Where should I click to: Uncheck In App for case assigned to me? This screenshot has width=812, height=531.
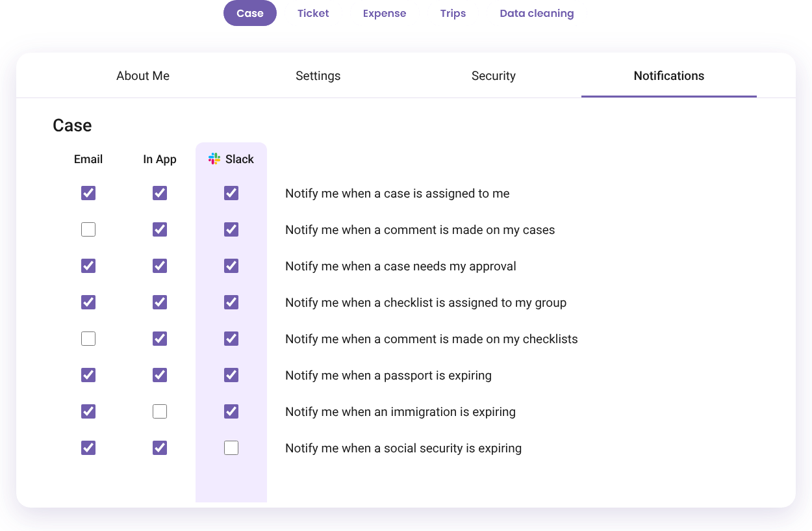click(160, 193)
